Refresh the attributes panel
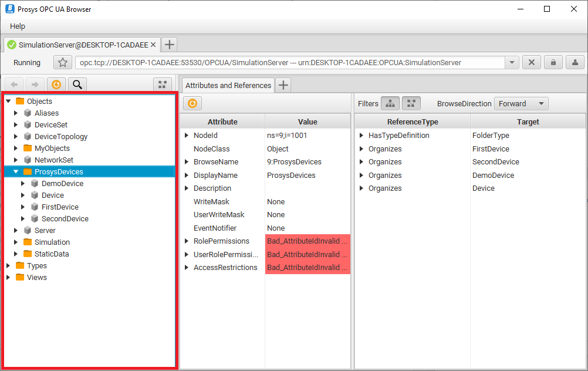The image size is (588, 371). 192,103
